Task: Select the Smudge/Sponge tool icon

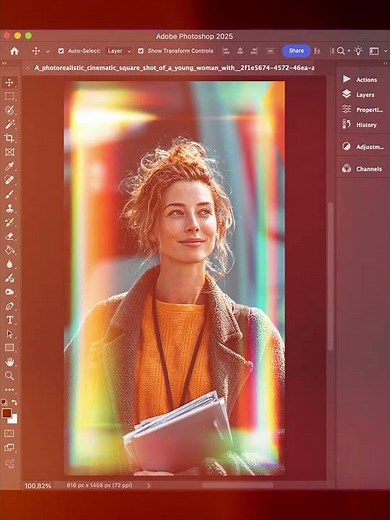Action: pyautogui.click(x=9, y=292)
